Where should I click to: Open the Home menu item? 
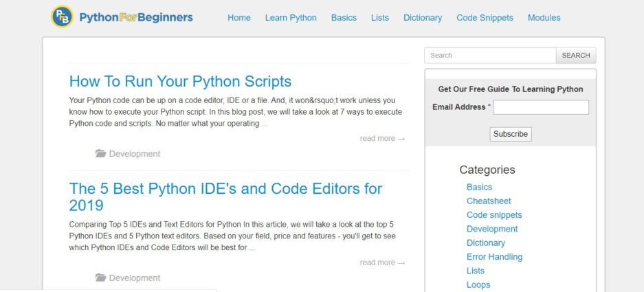[x=239, y=18]
